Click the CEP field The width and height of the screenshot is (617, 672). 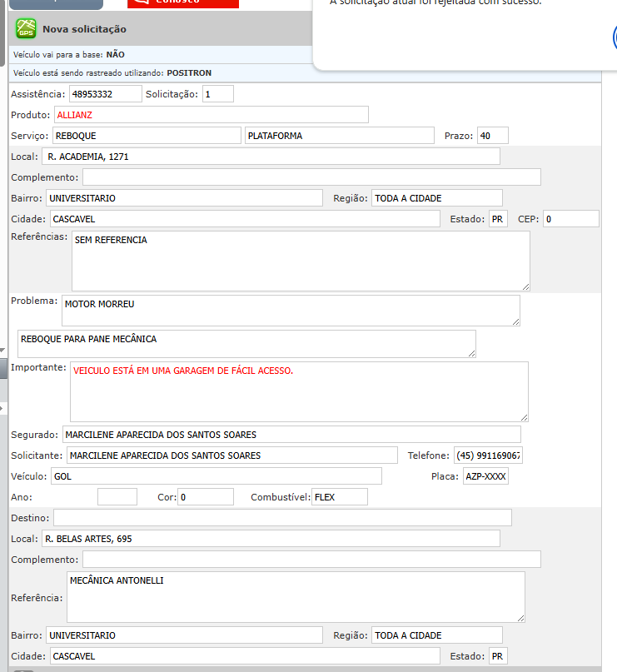(570, 219)
